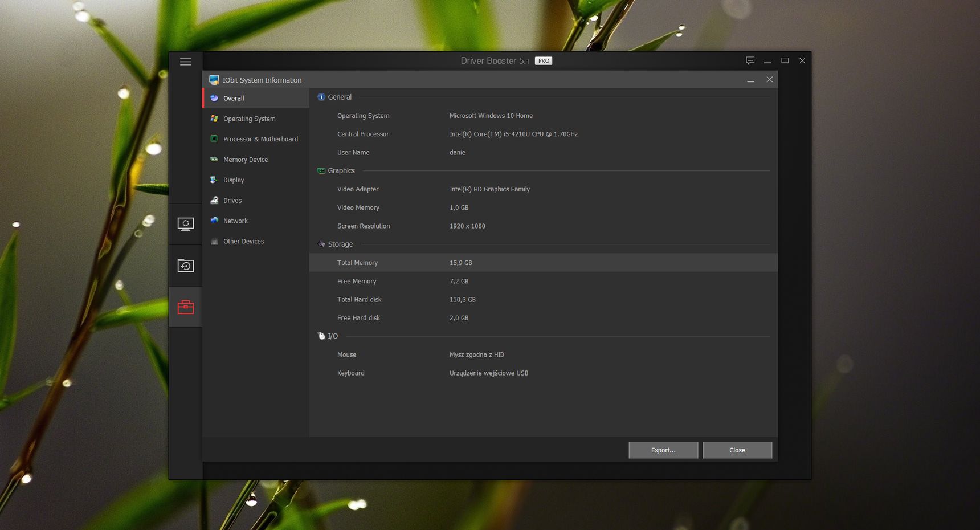980x530 pixels.
Task: Click the '110,3 GB' value
Action: 462,299
